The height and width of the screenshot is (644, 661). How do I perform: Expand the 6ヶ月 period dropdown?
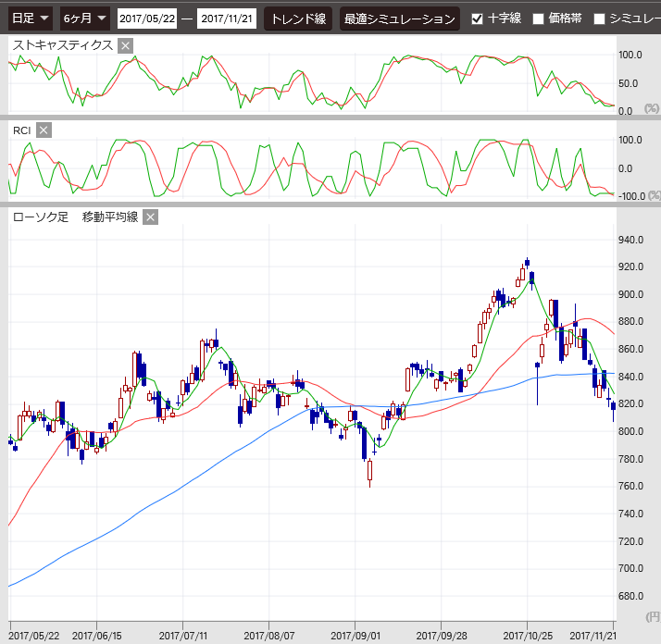[85, 19]
